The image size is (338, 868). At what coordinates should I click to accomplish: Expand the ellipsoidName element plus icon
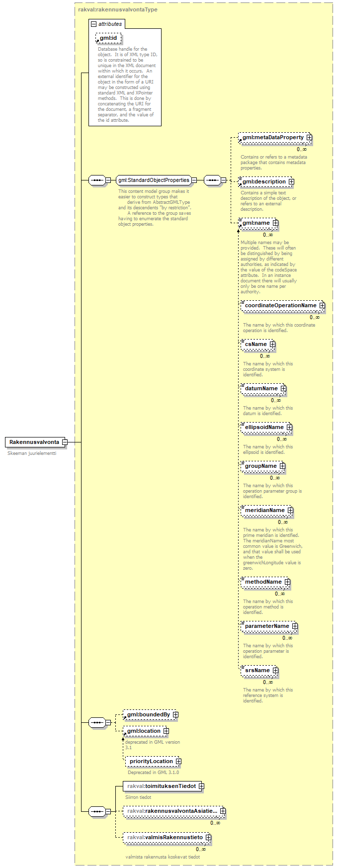[x=289, y=427]
